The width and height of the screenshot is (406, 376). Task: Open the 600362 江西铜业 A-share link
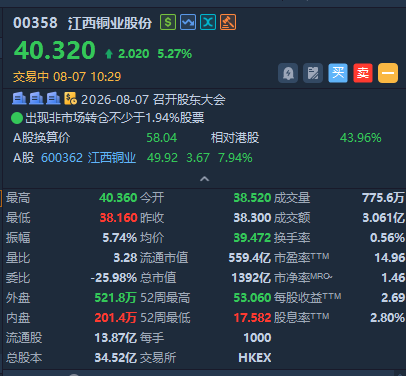(x=88, y=158)
